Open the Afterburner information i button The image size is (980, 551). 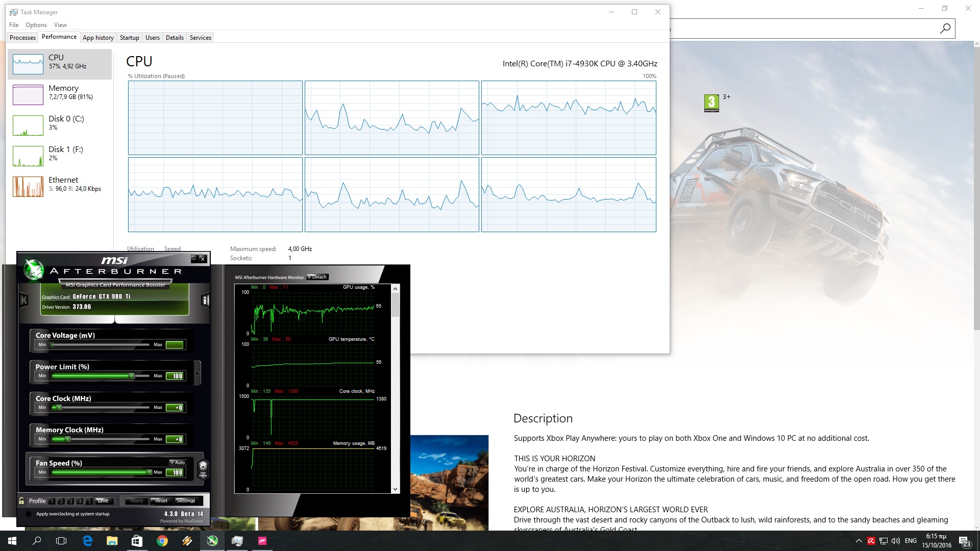click(x=205, y=300)
